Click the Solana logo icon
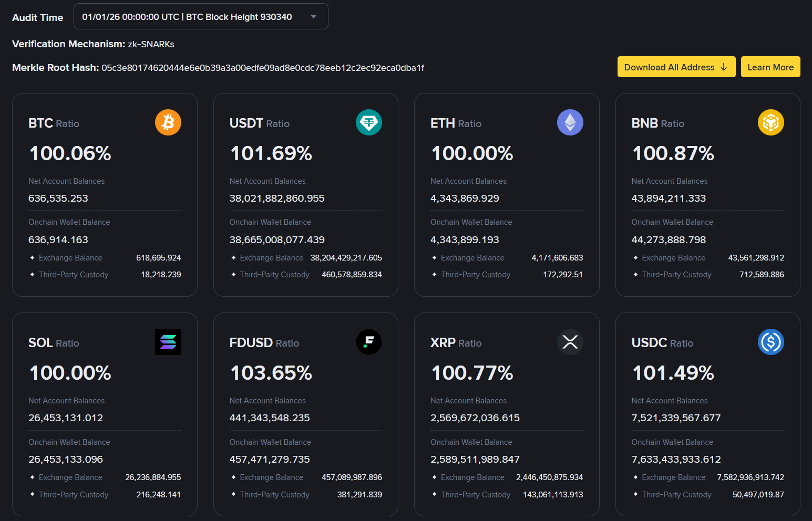Screen dimensions: 812x521 [x=168, y=342]
